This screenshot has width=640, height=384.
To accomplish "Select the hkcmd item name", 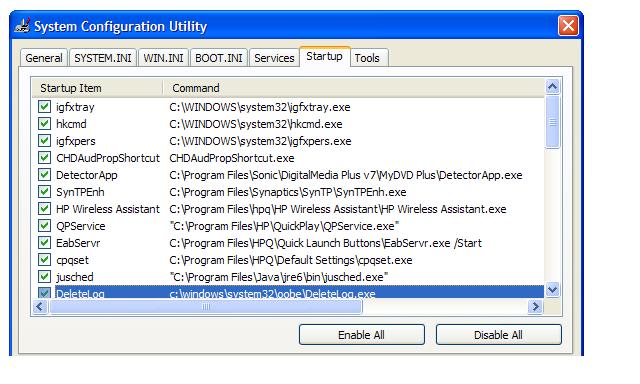I will tap(71, 124).
